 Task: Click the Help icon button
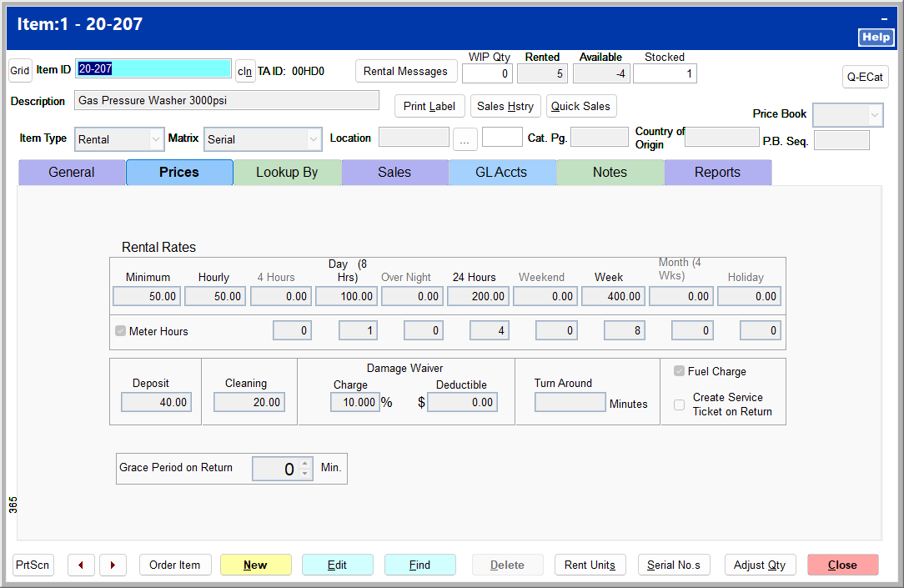click(876, 38)
